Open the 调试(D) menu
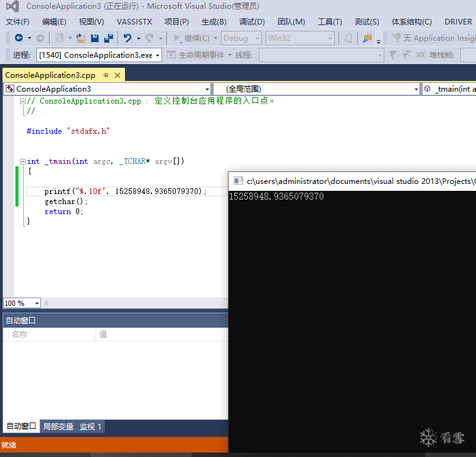Screen dimensions: 476x457 252,22
